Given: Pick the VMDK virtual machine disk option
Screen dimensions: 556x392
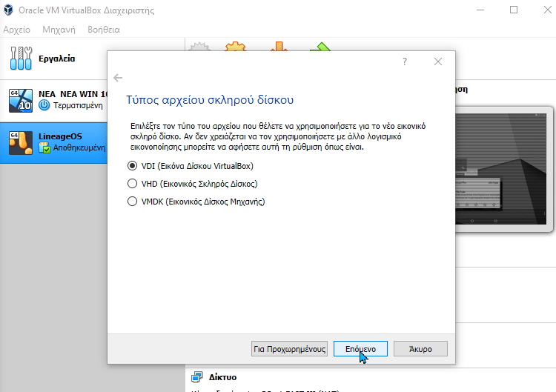Looking at the screenshot, I should 196,202.
